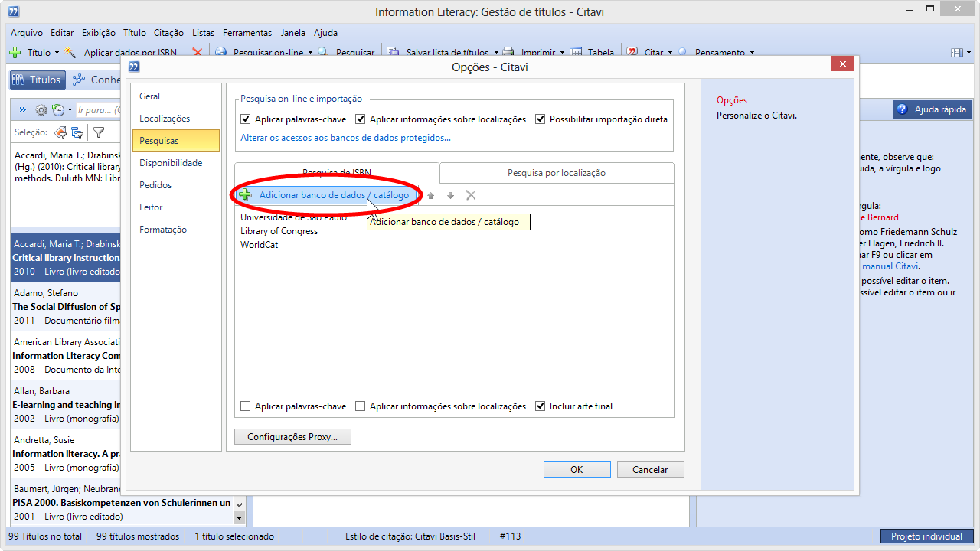Open the layout view dropdown arrow
This screenshot has width=980, height=551.
(x=969, y=53)
